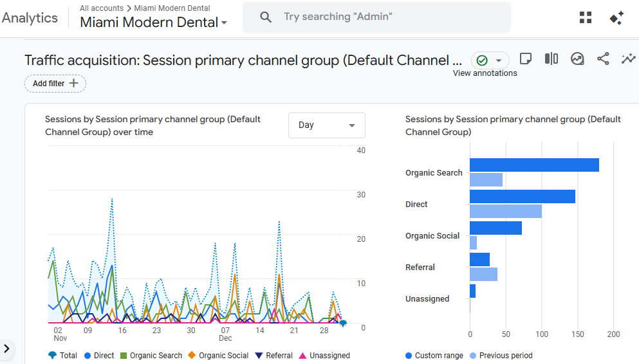Click the Add filter button

tap(55, 84)
